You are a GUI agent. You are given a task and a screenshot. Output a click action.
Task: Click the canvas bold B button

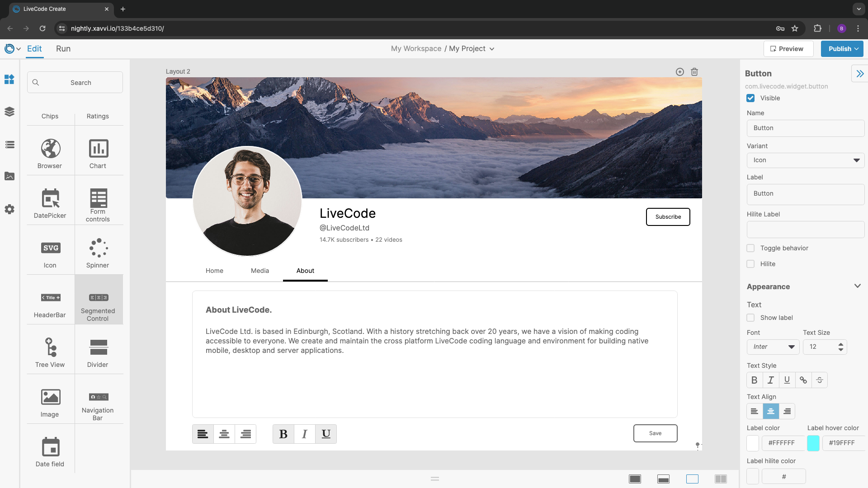[x=283, y=434]
